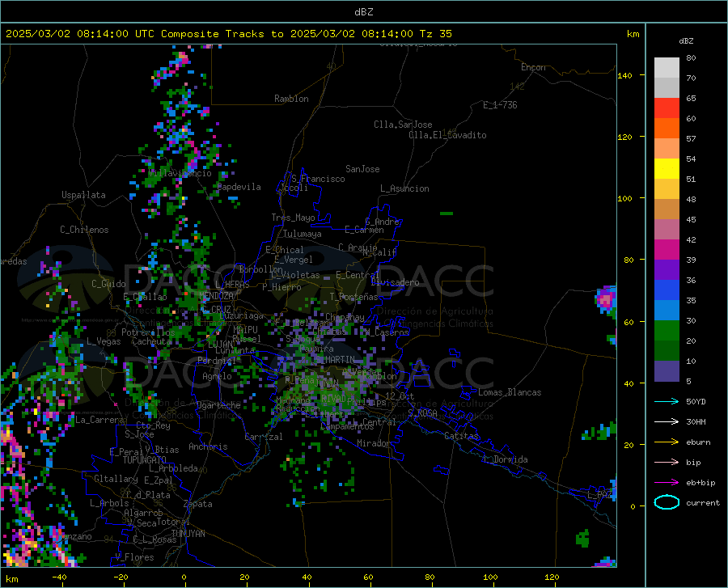Click the Potrerillos map label
This screenshot has width=728, height=588.
pyautogui.click(x=148, y=332)
